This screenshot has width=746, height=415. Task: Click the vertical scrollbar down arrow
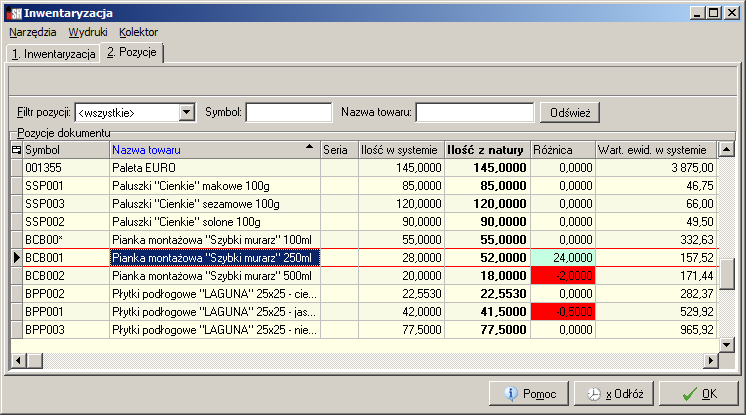click(726, 345)
